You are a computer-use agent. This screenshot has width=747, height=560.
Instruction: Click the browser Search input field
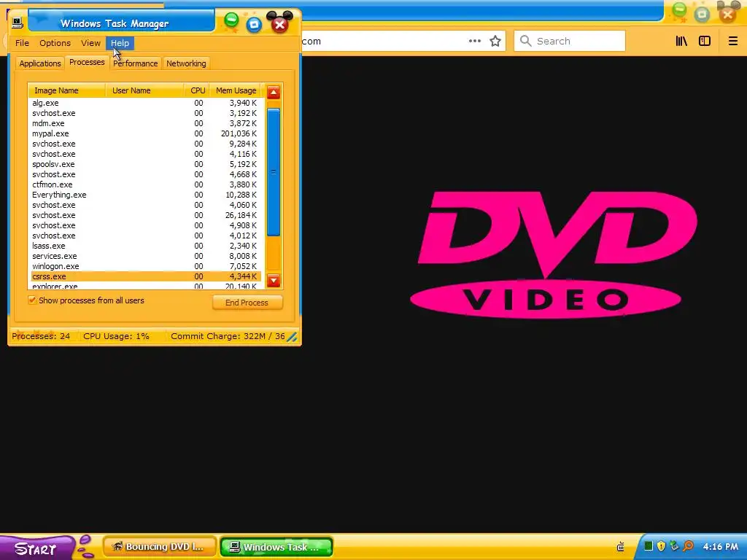[x=570, y=41]
